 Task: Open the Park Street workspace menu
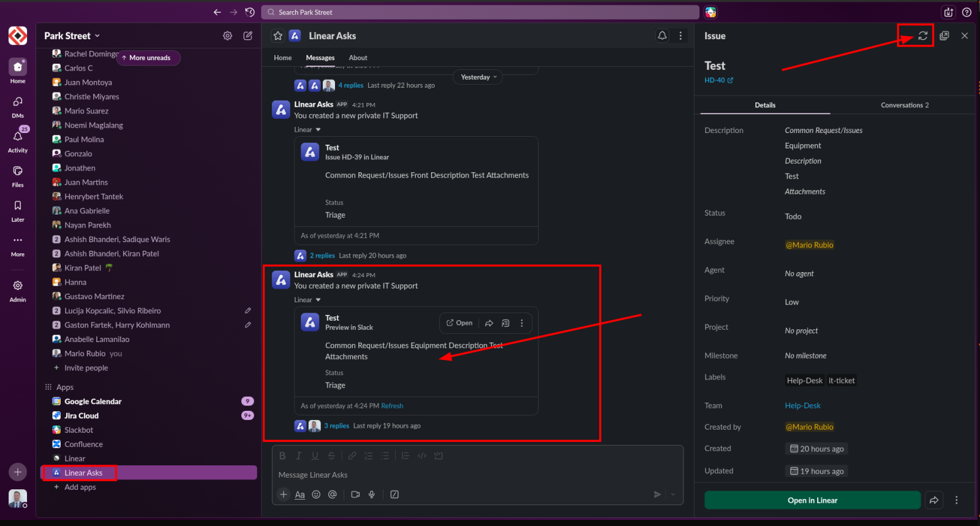point(72,36)
